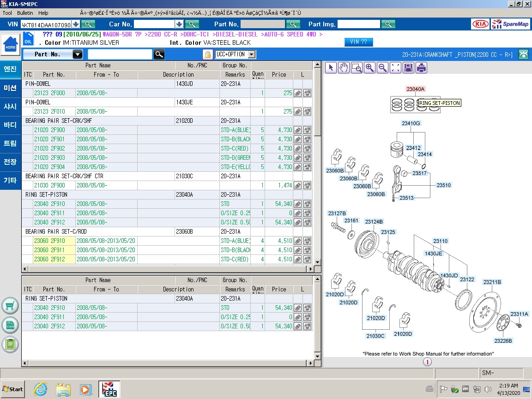The height and width of the screenshot is (399, 532).
Task: Click the 21030C label in the diagram
Action: point(375,336)
